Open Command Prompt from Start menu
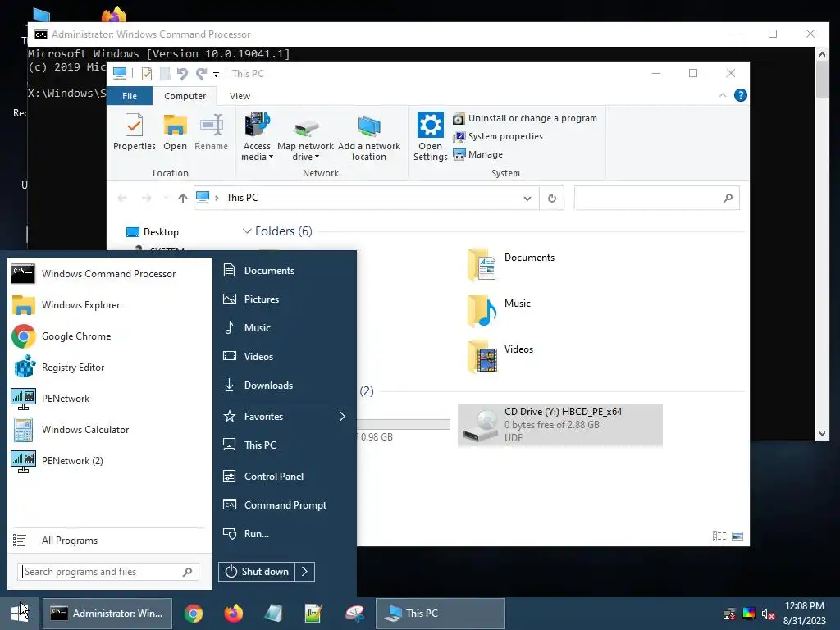This screenshot has height=630, width=840. pyautogui.click(x=285, y=505)
